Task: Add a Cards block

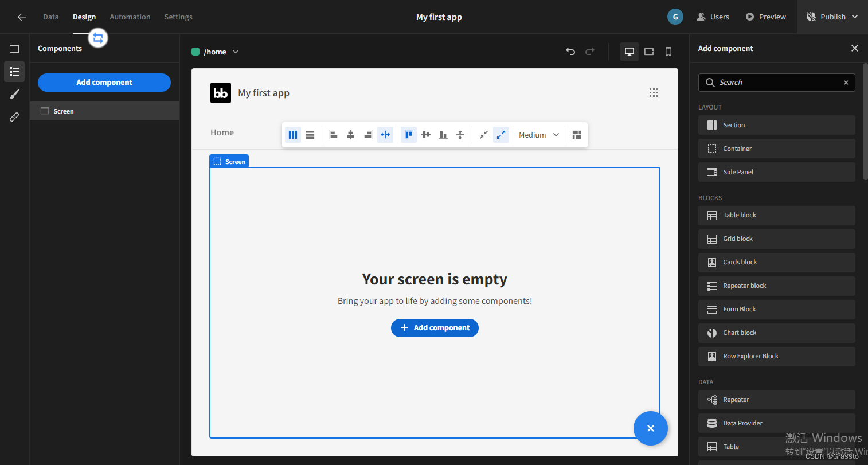Action: pos(777,263)
